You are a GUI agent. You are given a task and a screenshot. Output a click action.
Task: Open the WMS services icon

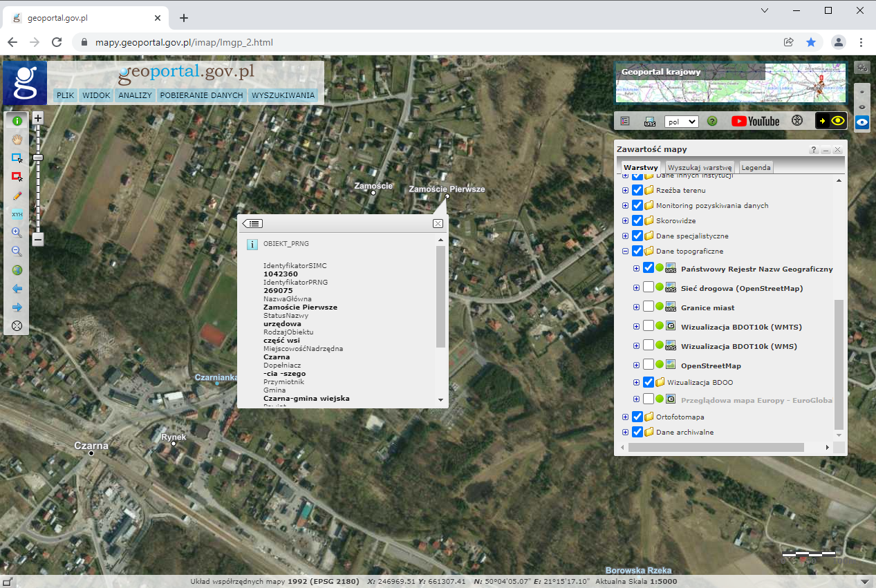pos(650,121)
